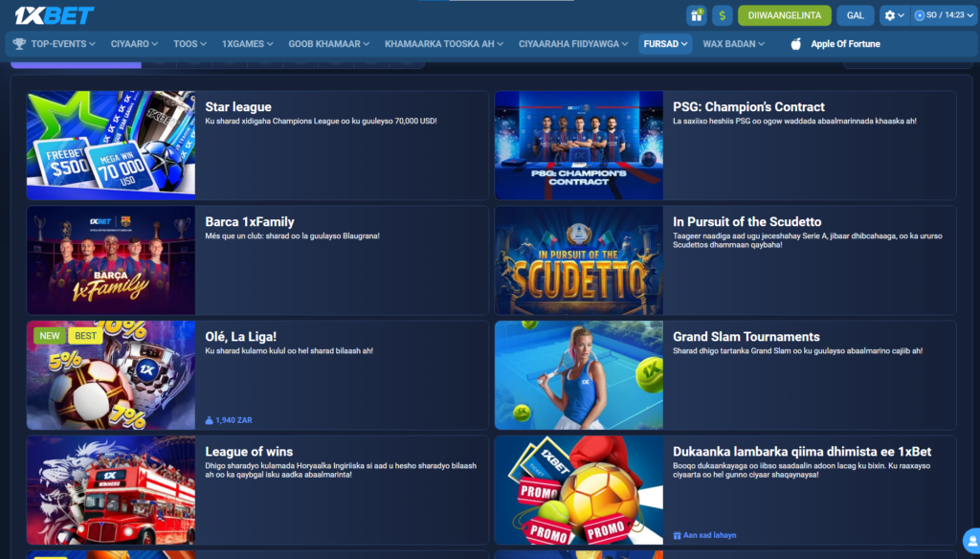Image resolution: width=980 pixels, height=559 pixels.
Task: Click the green dollar payment icon
Action: click(x=722, y=15)
